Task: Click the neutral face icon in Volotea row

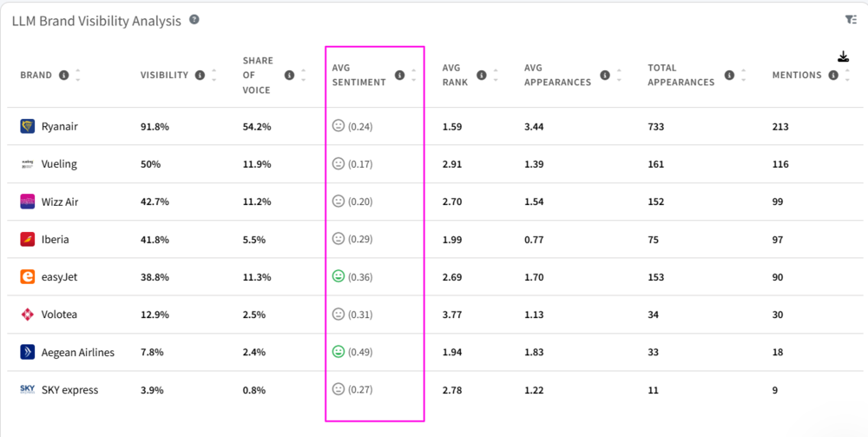Action: [x=339, y=314]
